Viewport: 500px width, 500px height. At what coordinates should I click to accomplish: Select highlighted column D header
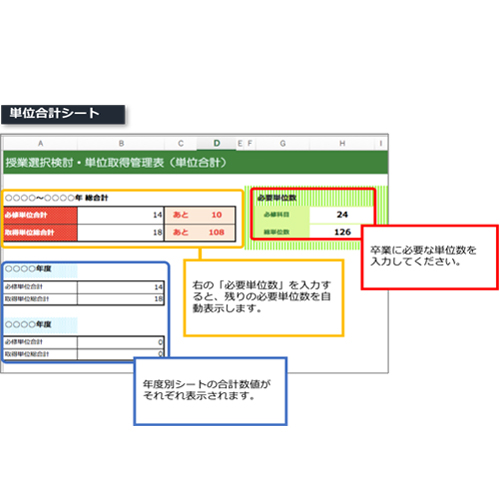coord(217,143)
